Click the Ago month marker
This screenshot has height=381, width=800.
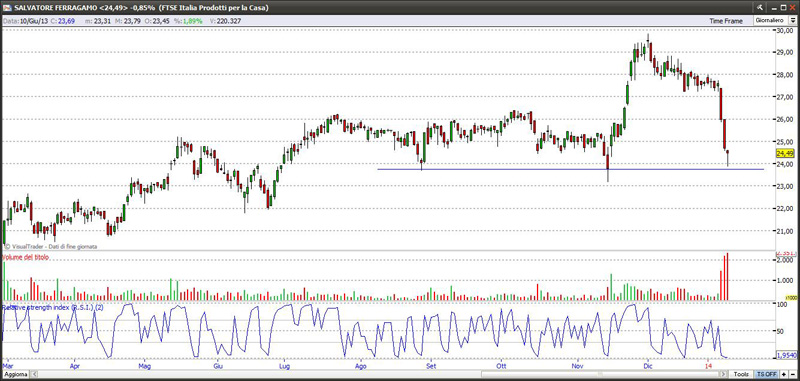click(361, 366)
